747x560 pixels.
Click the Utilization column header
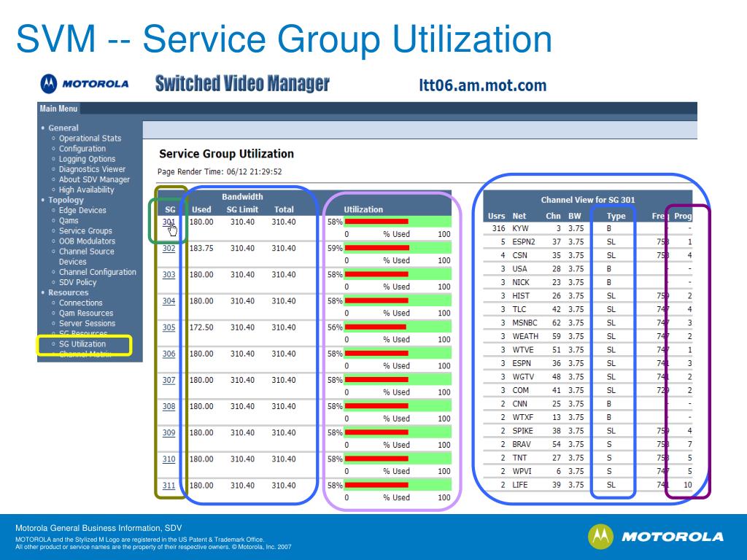(363, 209)
